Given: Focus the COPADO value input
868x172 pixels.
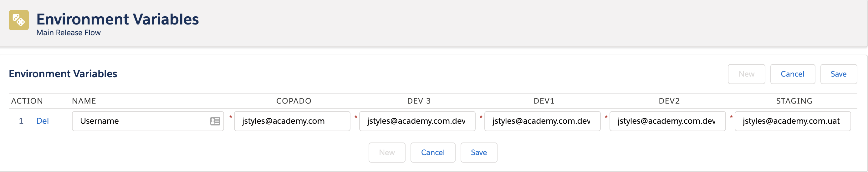Looking at the screenshot, I should (x=292, y=121).
